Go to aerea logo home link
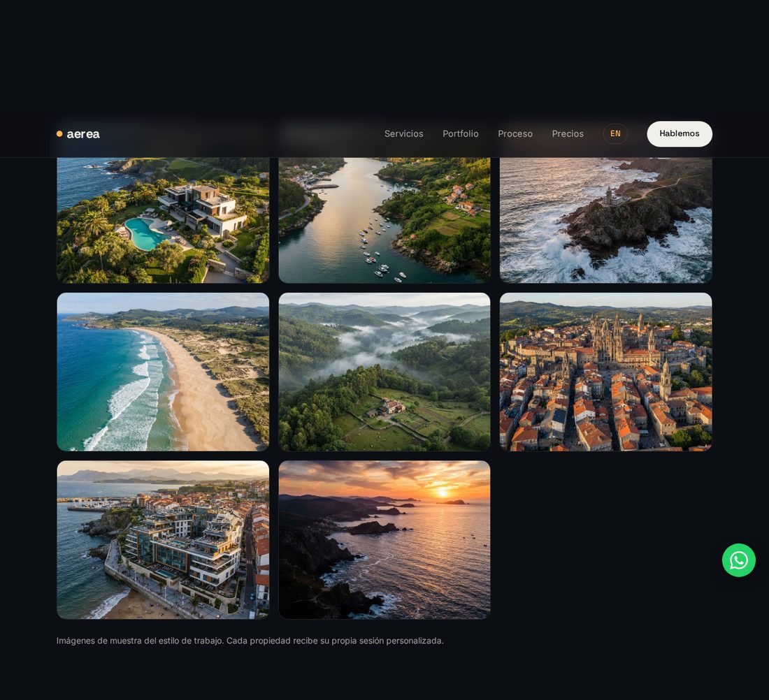 (x=78, y=134)
